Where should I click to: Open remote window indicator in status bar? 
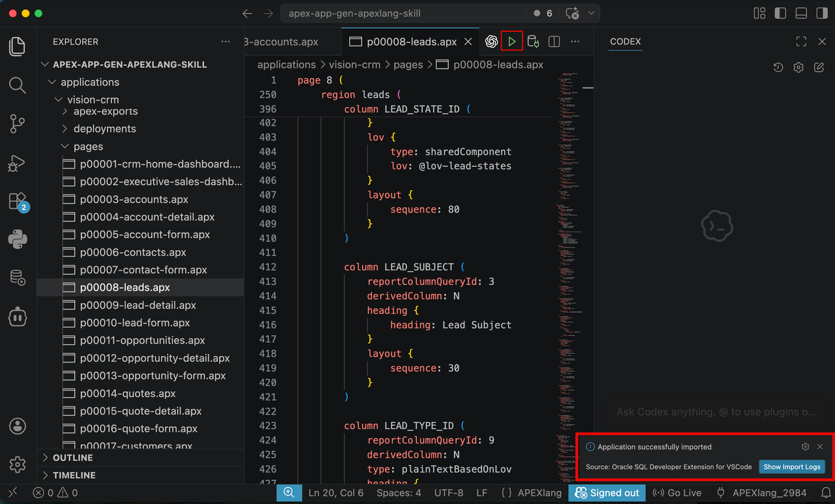tap(13, 493)
